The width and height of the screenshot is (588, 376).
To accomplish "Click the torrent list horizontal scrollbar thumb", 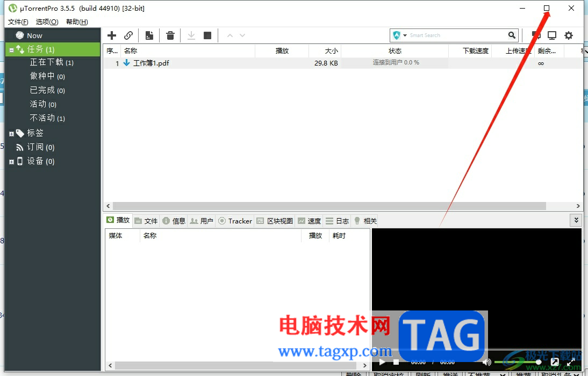I will pyautogui.click(x=329, y=206).
